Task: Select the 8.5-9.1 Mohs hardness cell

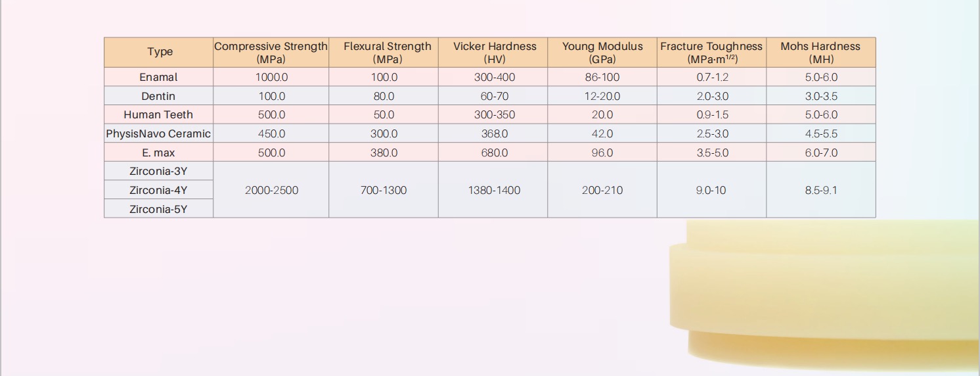Action: click(x=821, y=190)
